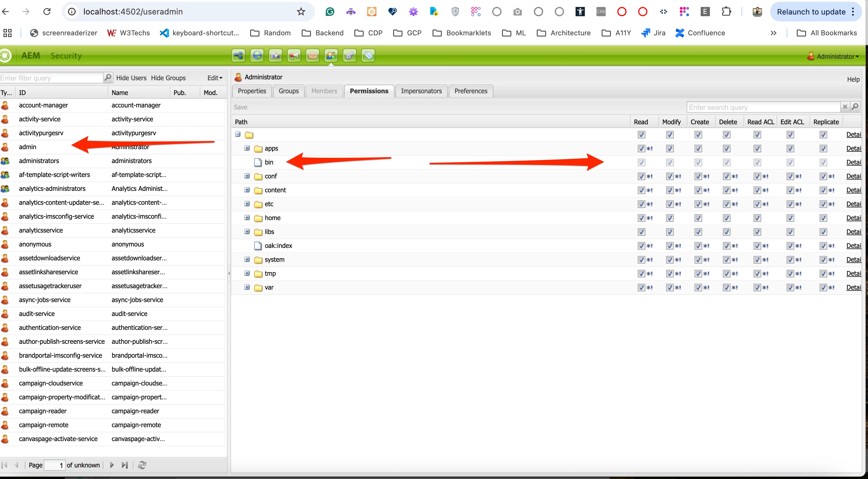Click the magnifier beside user filter query
The image size is (868, 479).
tap(107, 78)
